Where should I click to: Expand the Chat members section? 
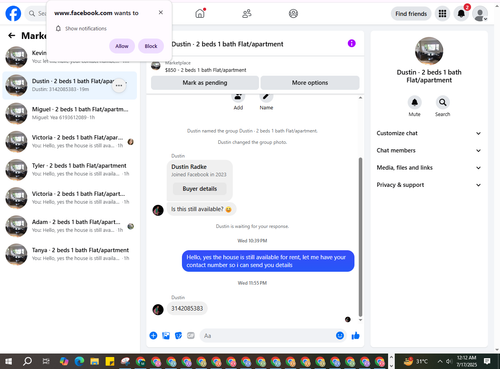[429, 151]
